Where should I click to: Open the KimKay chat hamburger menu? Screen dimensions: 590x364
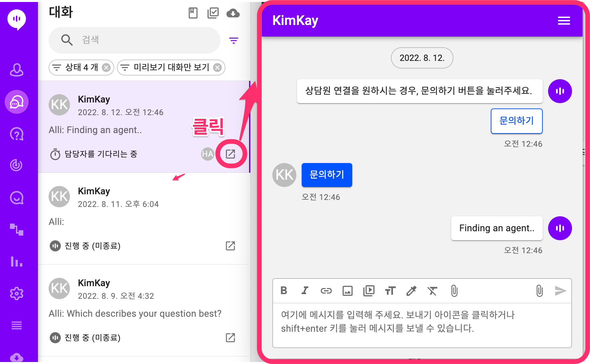564,20
